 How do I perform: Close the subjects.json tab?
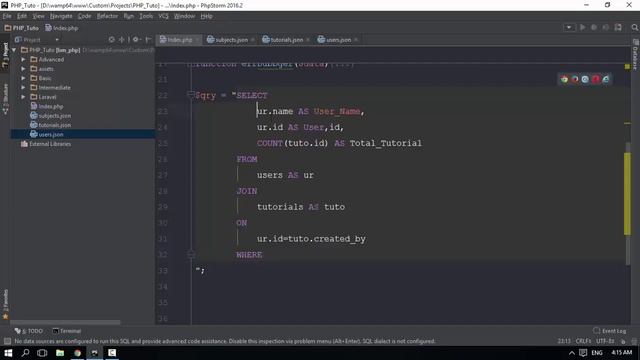coord(253,40)
